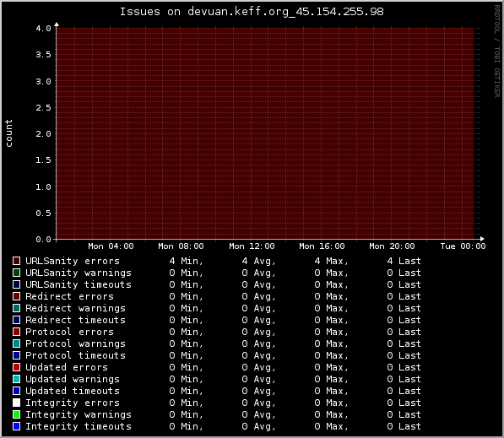Click the count y-axis label
The width and height of the screenshot is (504, 438).
click(8, 133)
